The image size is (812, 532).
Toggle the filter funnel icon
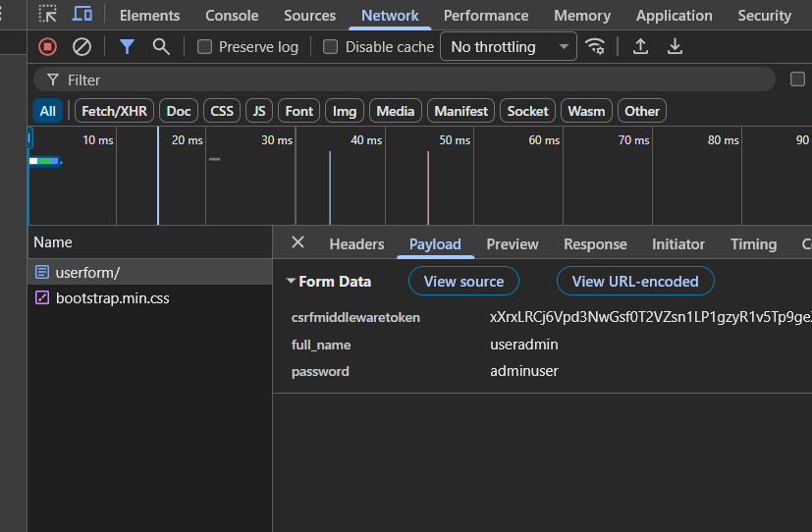(127, 47)
